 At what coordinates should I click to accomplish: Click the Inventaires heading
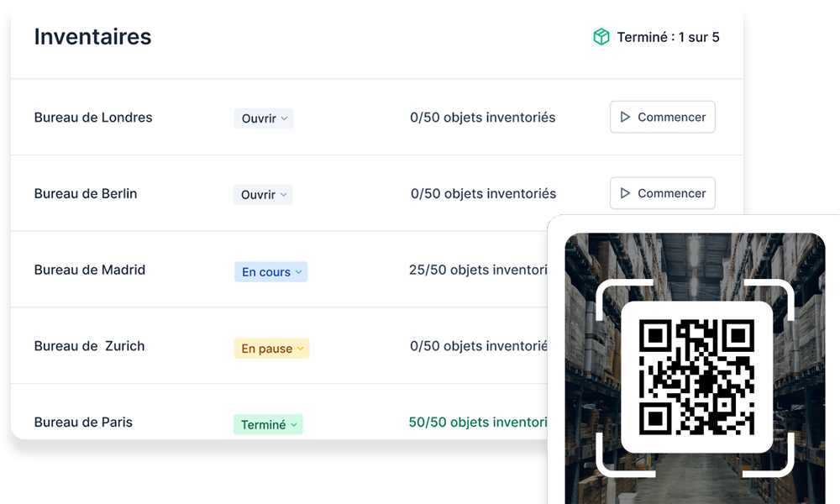92,37
